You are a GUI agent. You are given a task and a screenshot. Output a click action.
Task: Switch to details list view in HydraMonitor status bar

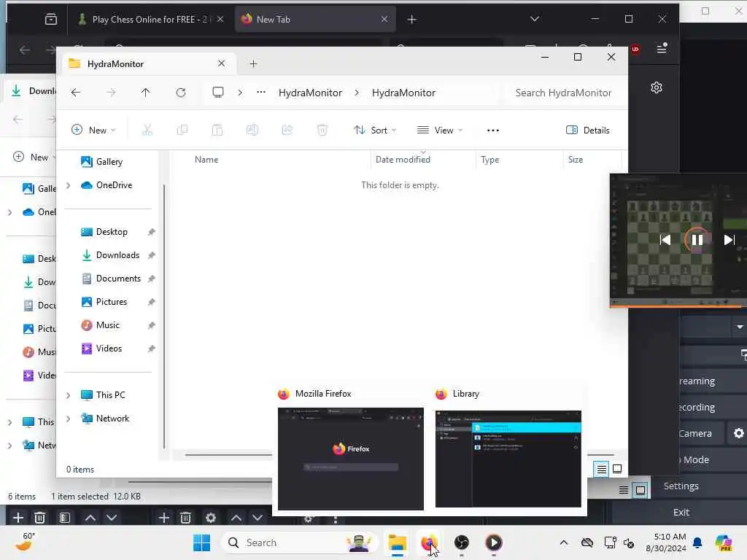[x=601, y=470]
